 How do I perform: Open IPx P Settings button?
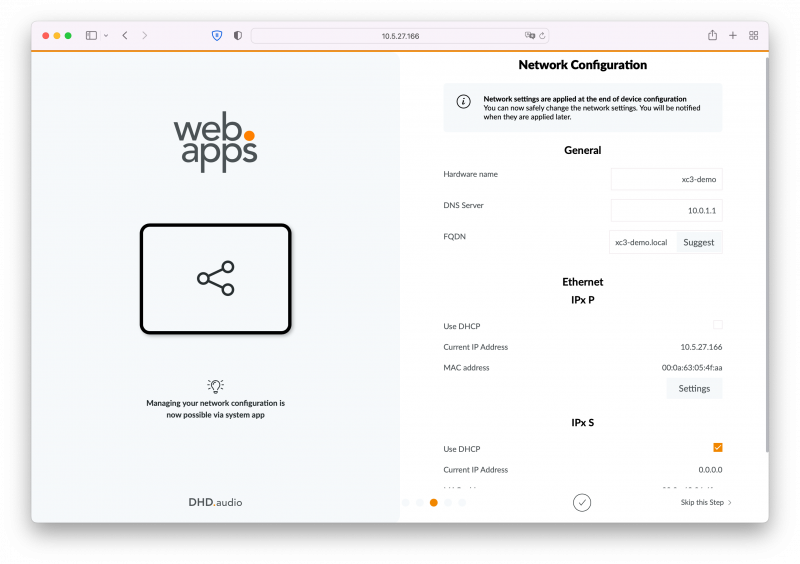(694, 388)
